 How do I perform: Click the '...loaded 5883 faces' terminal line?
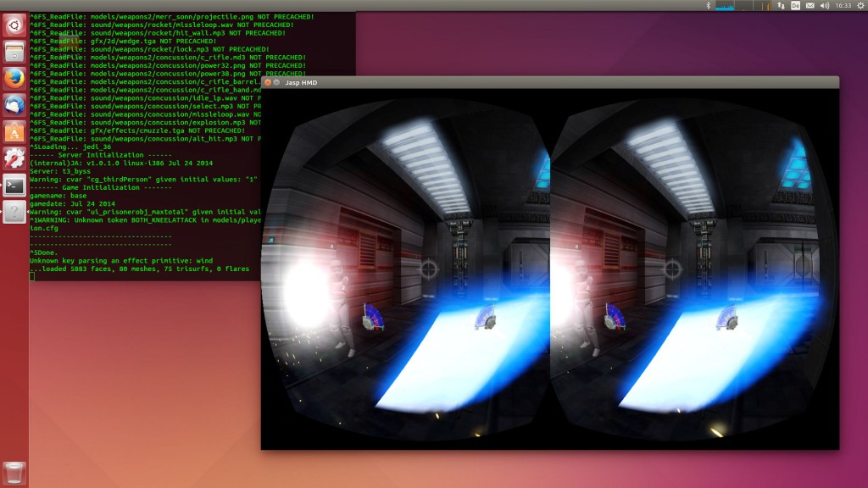tap(140, 269)
